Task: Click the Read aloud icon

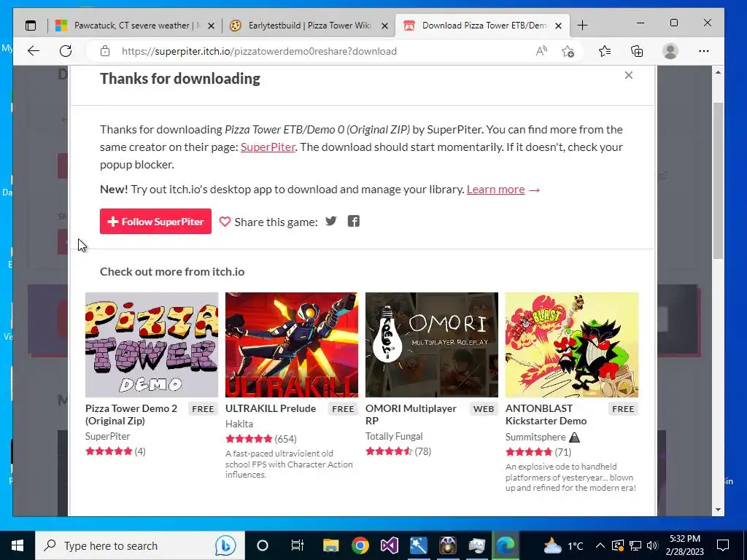Action: click(541, 51)
